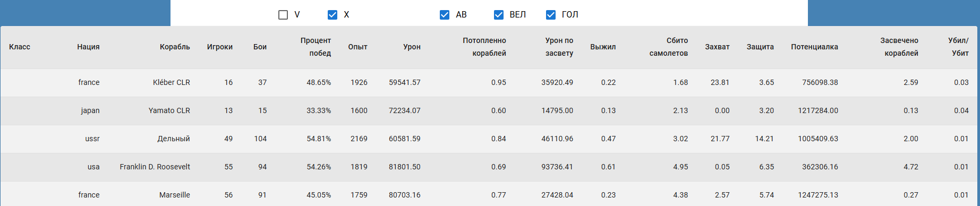Sort table by Класс column header

20,47
